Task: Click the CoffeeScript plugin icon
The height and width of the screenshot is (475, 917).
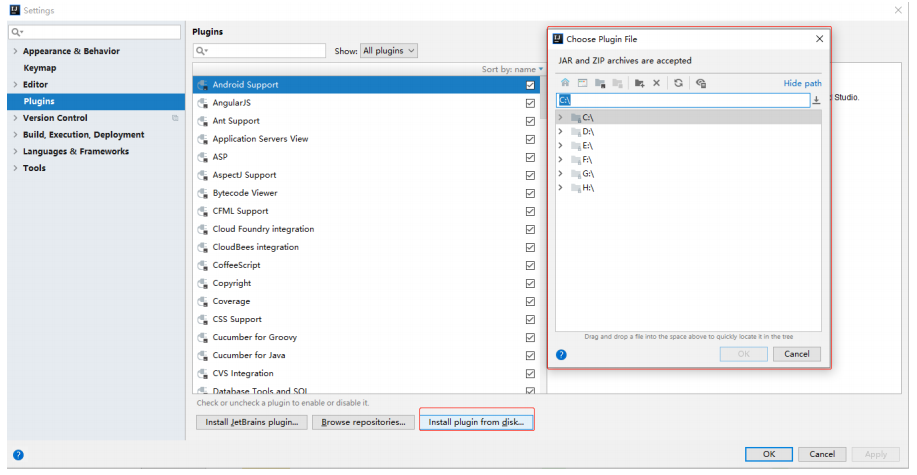Action: point(203,266)
